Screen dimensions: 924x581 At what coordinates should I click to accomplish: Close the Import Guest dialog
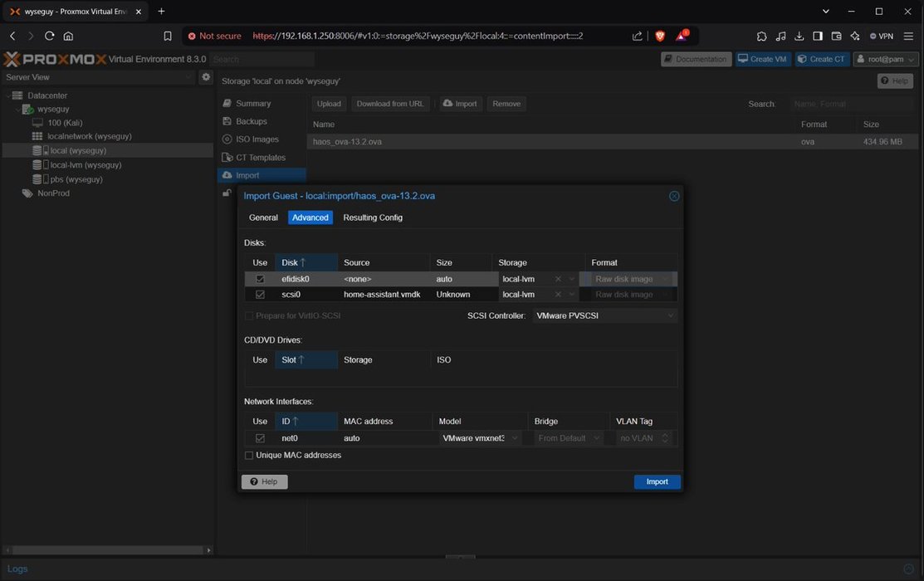[x=674, y=196]
